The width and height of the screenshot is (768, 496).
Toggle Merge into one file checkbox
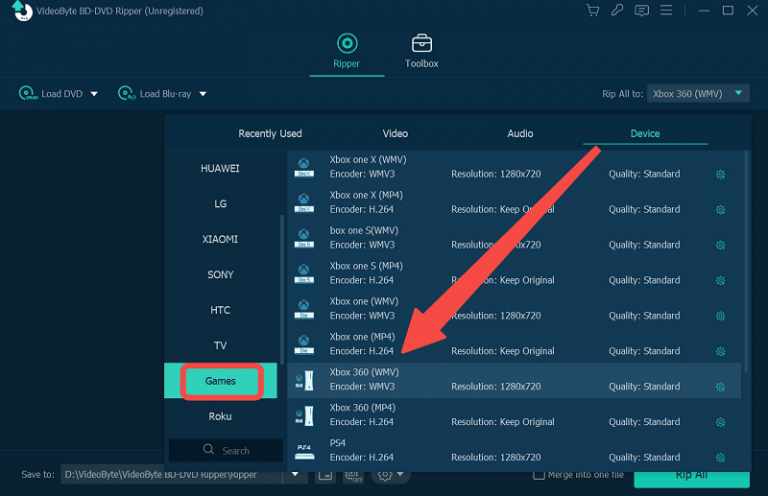pyautogui.click(x=539, y=474)
